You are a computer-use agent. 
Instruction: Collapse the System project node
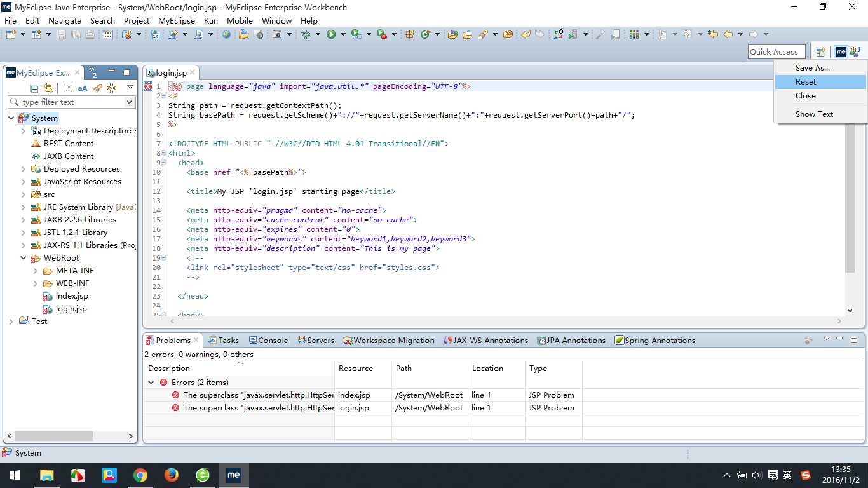click(x=11, y=118)
